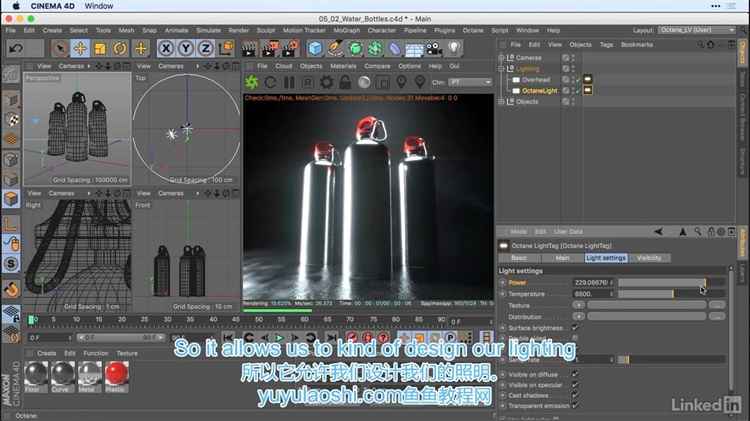
Task: Open Materials menu in Live Viewer
Action: pos(343,66)
